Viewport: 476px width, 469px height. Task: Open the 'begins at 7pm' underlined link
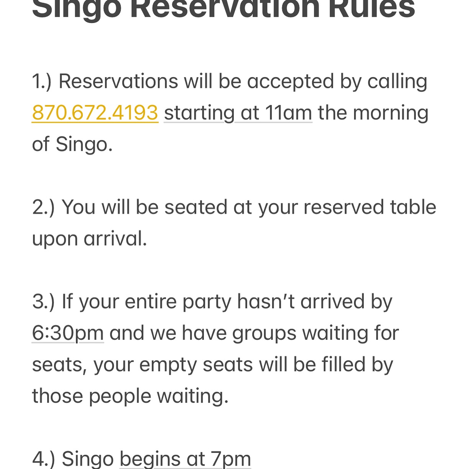[x=185, y=458]
